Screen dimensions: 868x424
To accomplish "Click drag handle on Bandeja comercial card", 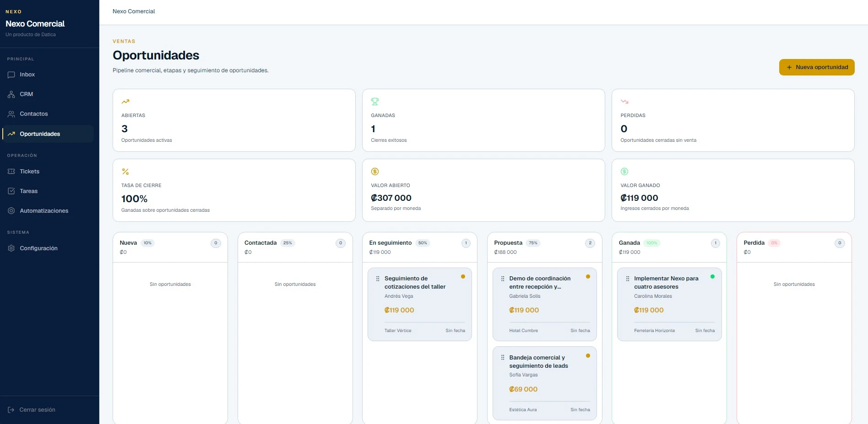I will point(503,358).
